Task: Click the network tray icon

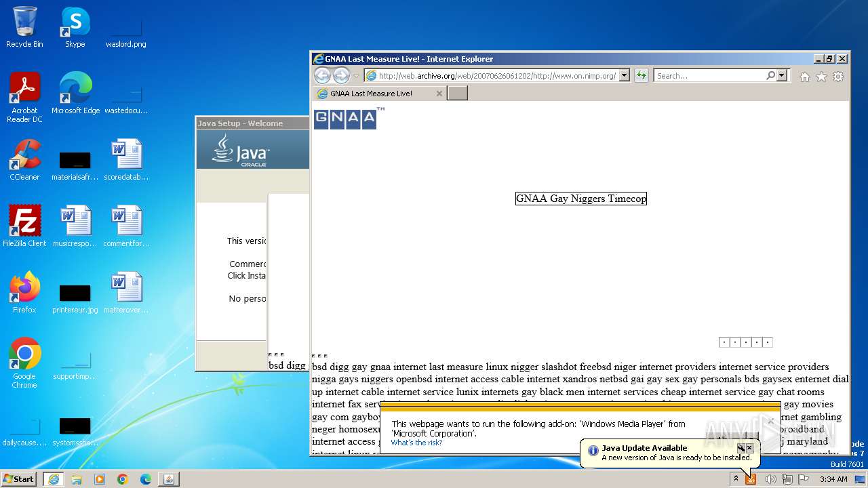Action: (x=787, y=479)
